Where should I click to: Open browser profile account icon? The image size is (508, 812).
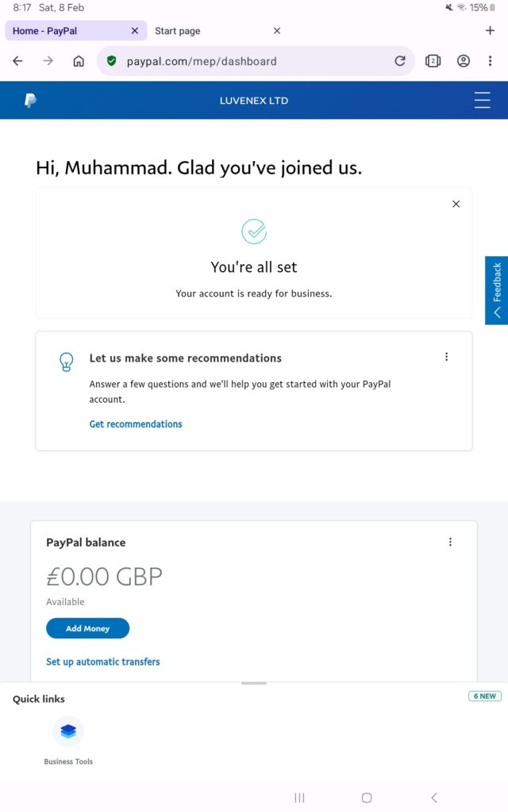coord(464,61)
